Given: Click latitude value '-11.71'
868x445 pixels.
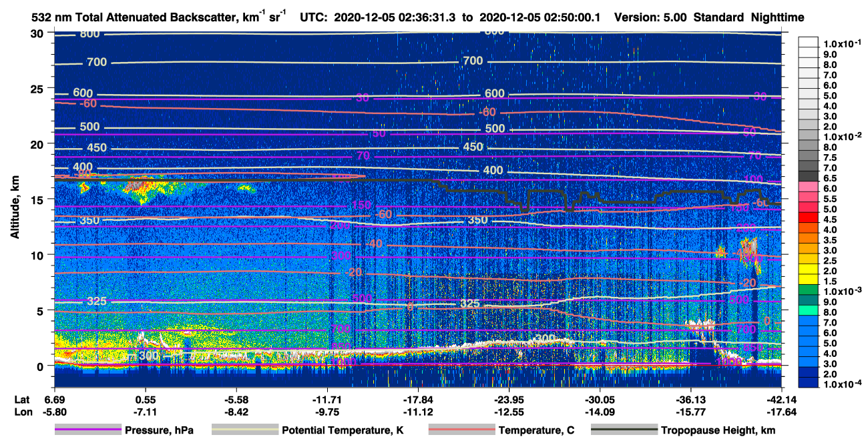Looking at the screenshot, I should coord(327,400).
